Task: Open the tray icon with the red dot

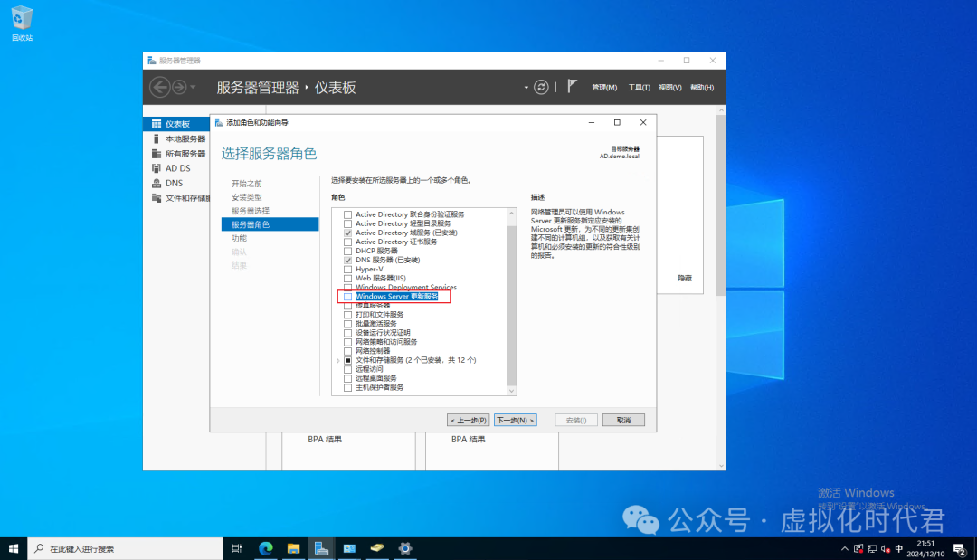Action: click(858, 549)
